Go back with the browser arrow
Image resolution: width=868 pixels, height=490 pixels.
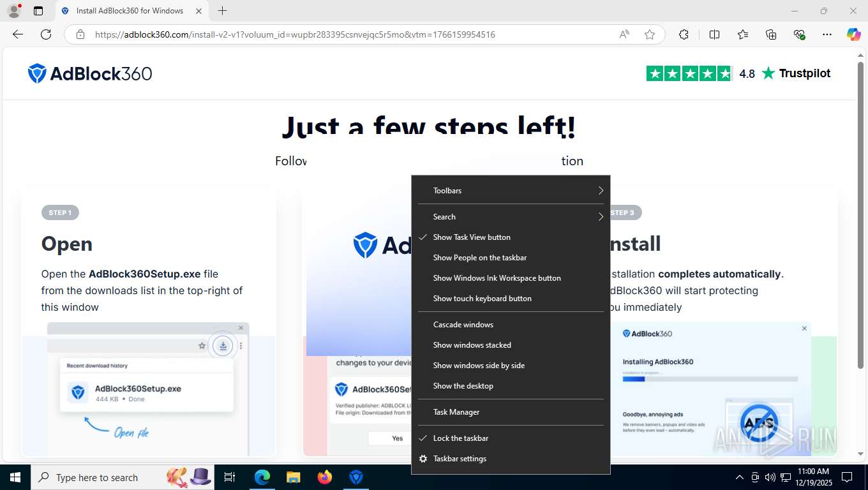pos(18,34)
